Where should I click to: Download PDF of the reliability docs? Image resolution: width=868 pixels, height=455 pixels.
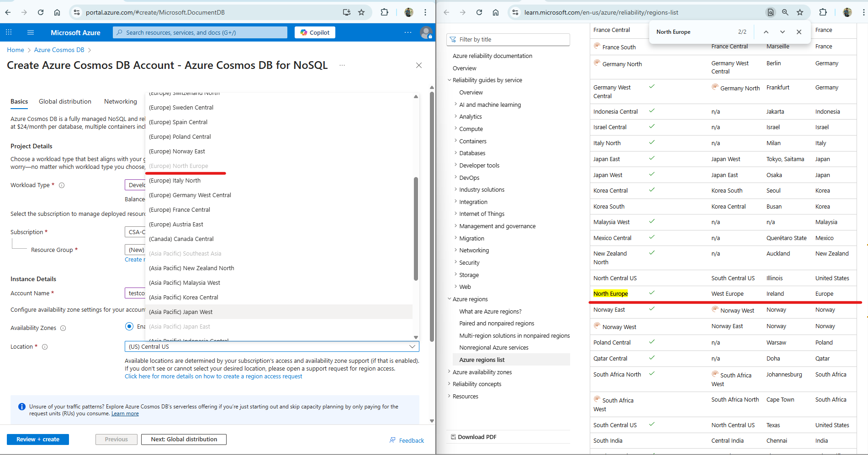point(474,437)
